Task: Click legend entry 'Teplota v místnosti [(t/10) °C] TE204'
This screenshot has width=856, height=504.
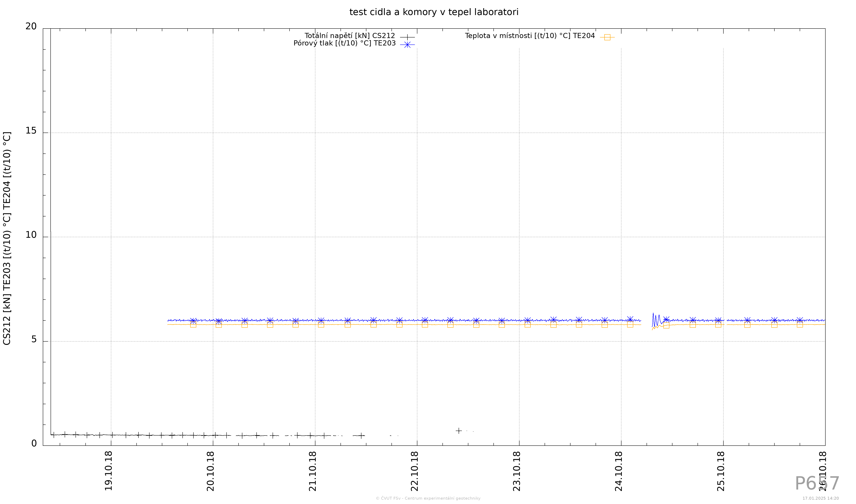Action: coord(530,36)
